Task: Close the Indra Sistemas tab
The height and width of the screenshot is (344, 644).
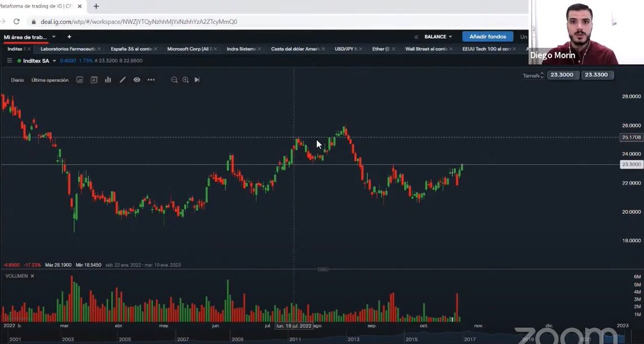Action: pos(260,49)
